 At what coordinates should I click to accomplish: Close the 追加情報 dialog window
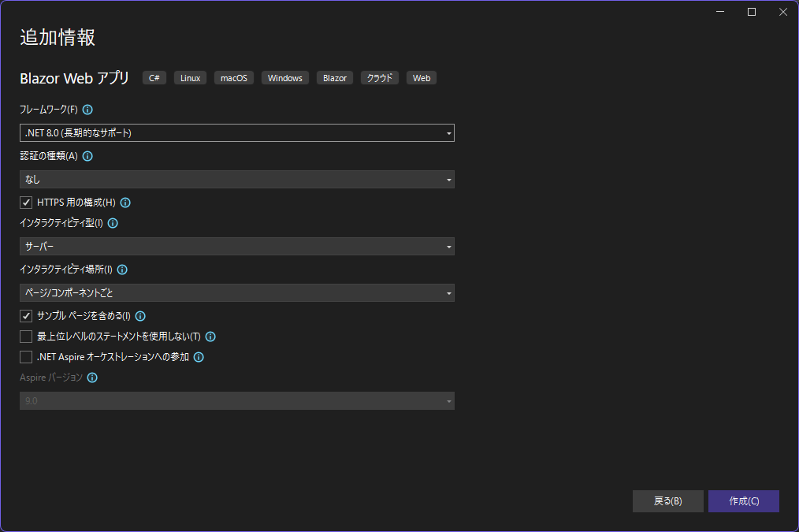click(783, 12)
